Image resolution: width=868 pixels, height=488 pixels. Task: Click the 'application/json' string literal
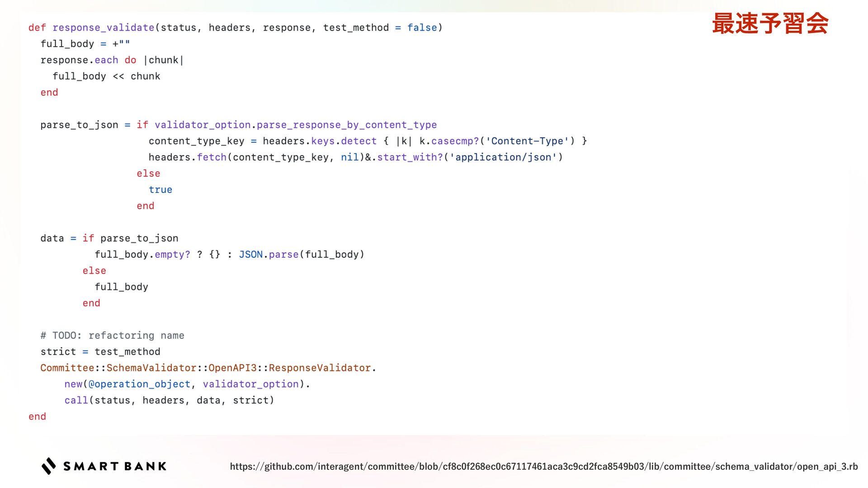click(503, 157)
